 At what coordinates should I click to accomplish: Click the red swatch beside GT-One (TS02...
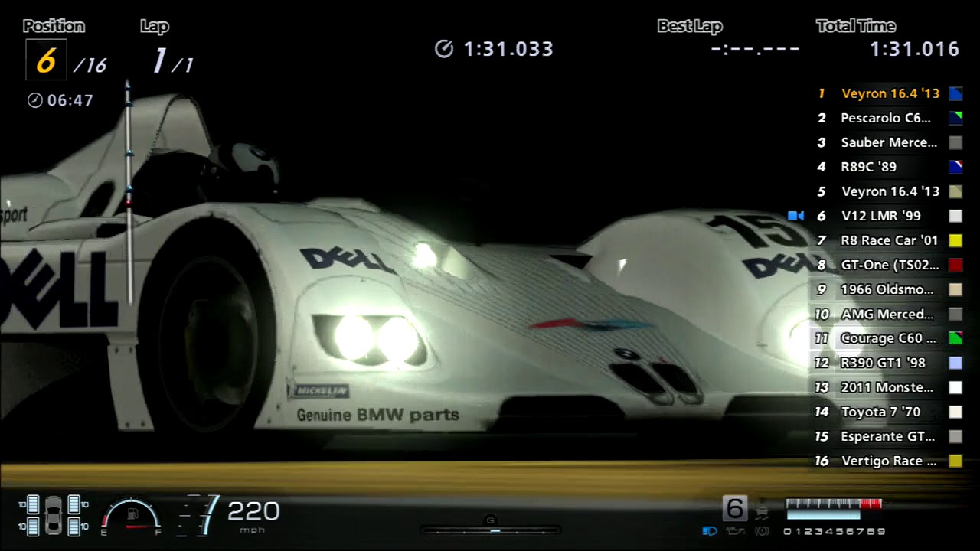coord(955,265)
